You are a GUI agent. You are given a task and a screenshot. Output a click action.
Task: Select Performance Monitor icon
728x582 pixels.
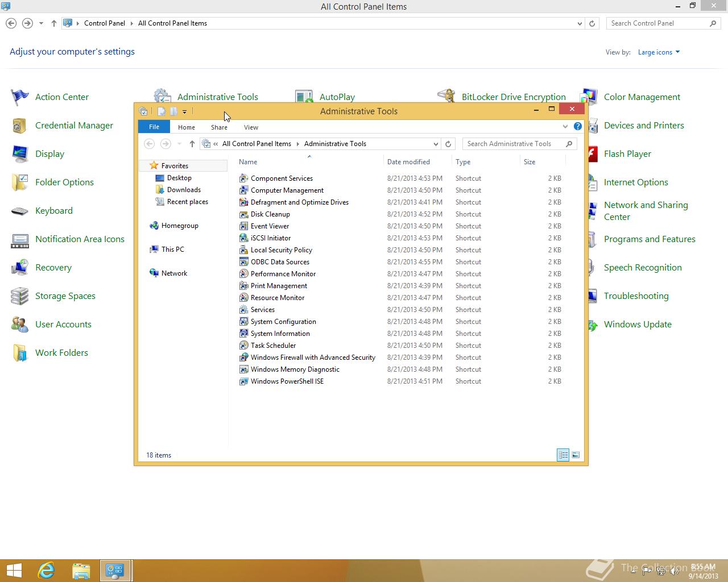243,274
